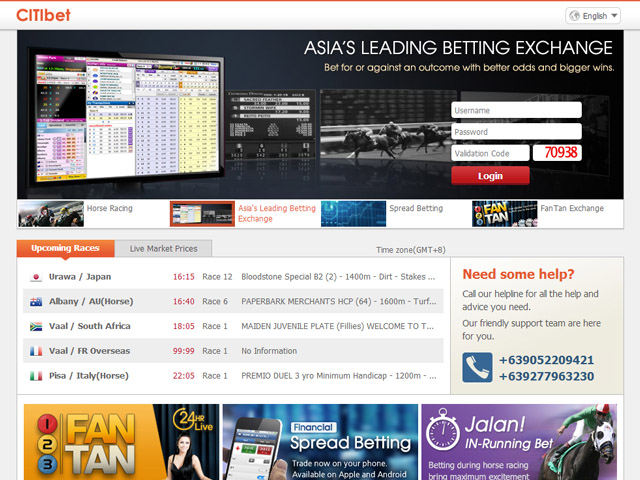Click the Australia flag for Albany
Viewport: 640px width, 480px height.
tap(36, 302)
